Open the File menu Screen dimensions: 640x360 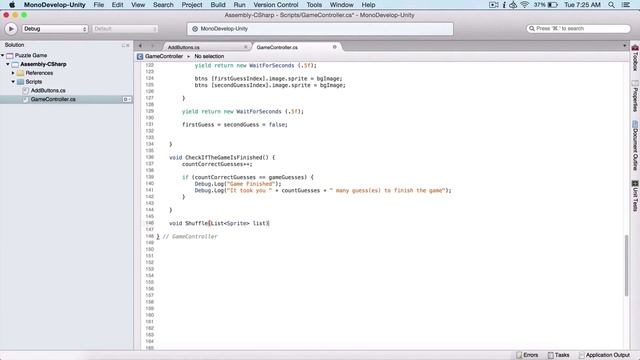coord(98,5)
